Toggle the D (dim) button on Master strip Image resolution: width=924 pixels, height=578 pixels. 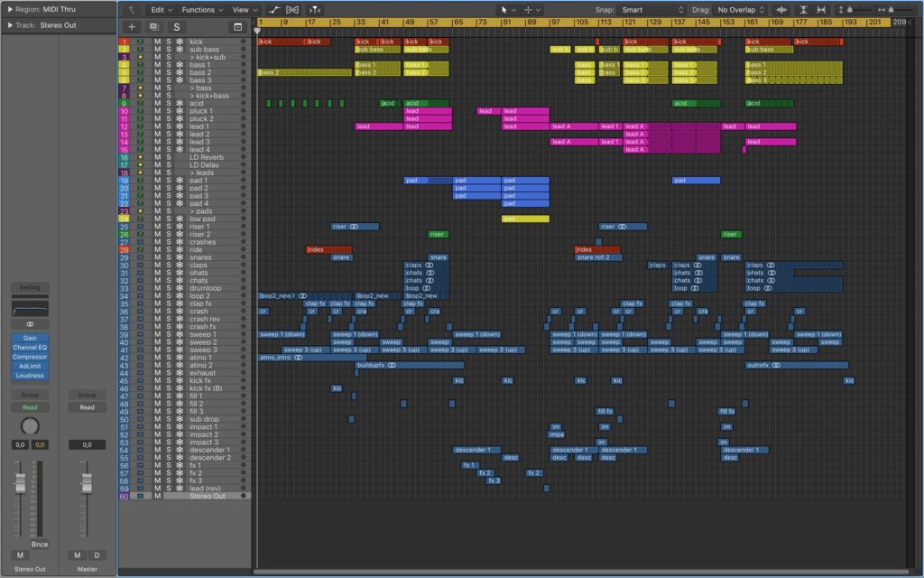point(97,555)
